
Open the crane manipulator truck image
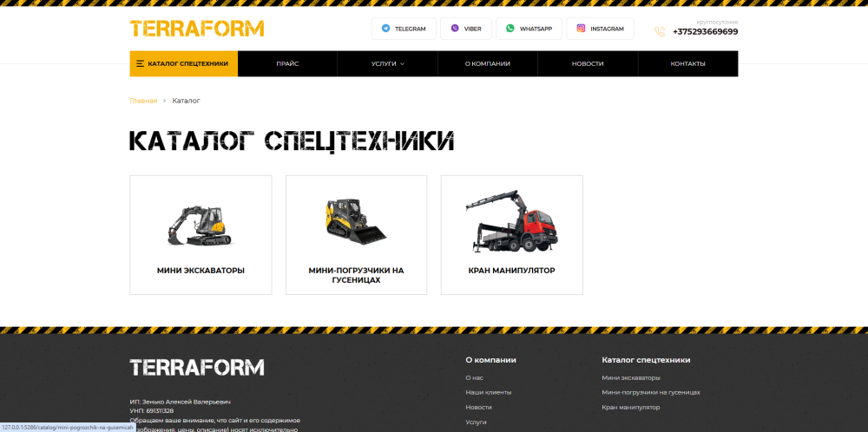511,221
